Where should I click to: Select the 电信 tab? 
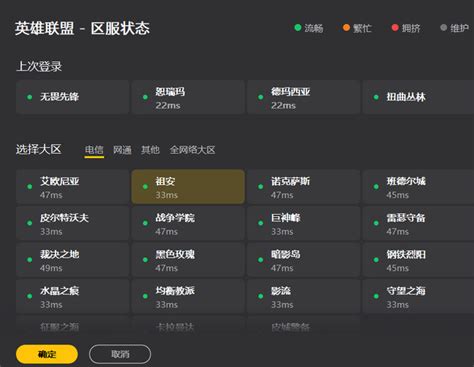coord(94,150)
